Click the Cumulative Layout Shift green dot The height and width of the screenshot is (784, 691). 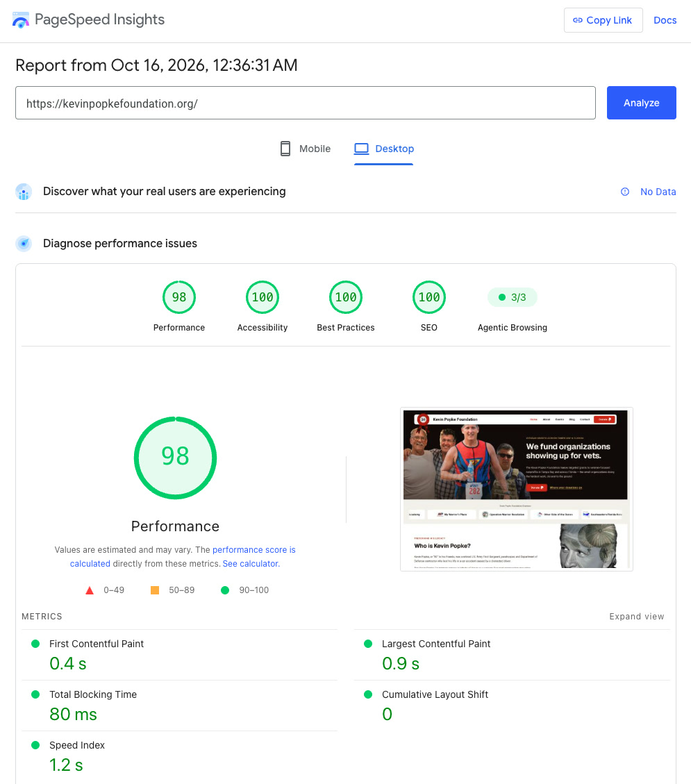[368, 694]
